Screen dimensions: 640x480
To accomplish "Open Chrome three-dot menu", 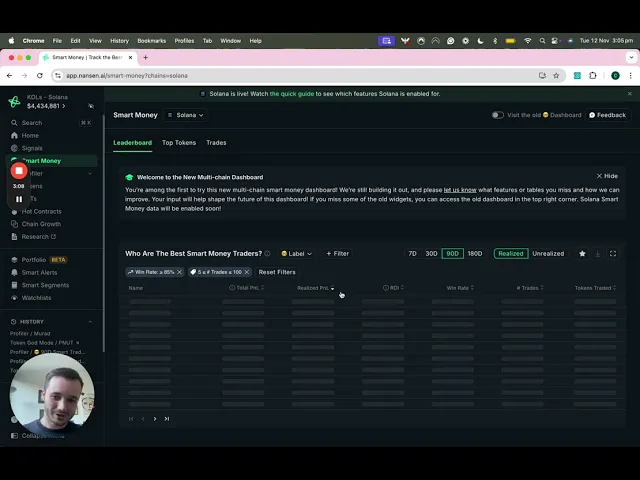I will 631,76.
